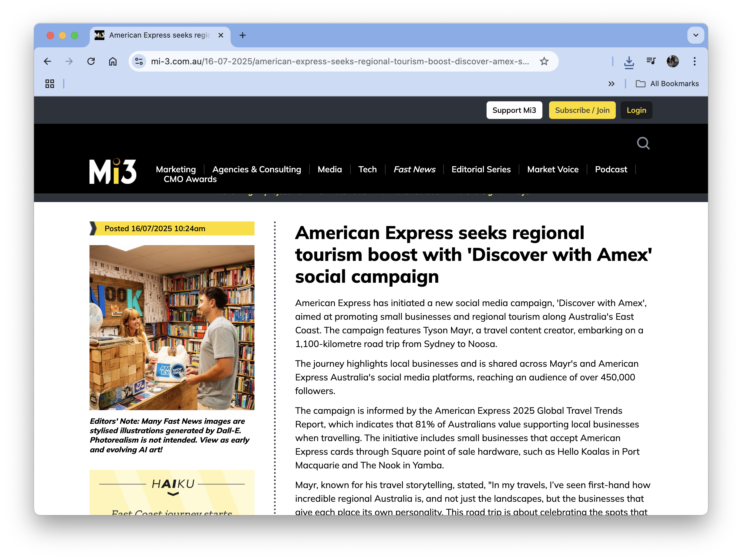The width and height of the screenshot is (742, 560).
Task: Click the Mi3 site search icon
Action: (643, 143)
